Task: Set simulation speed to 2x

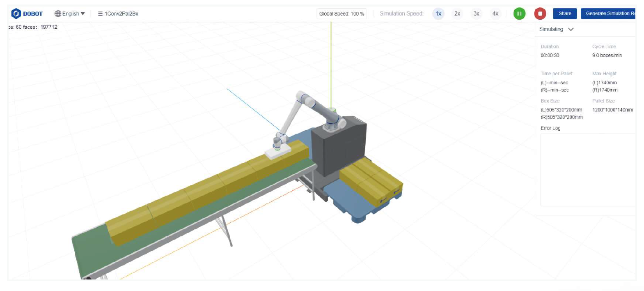Action: [x=457, y=14]
